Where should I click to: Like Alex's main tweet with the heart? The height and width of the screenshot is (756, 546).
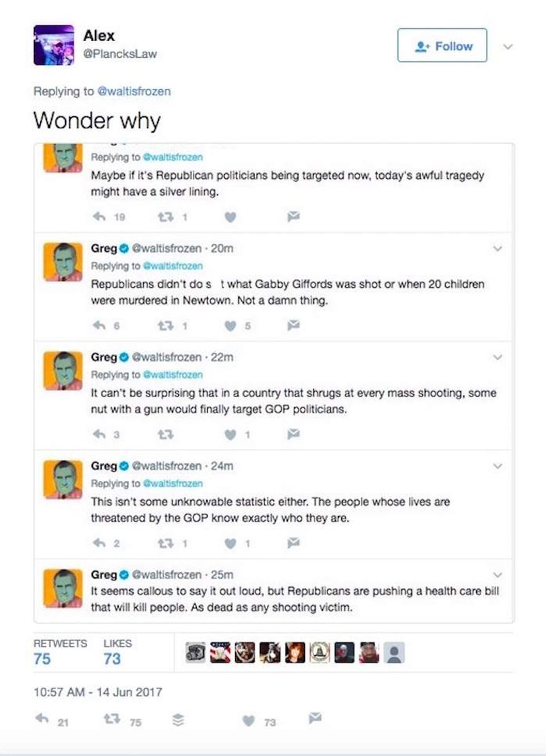tap(248, 721)
